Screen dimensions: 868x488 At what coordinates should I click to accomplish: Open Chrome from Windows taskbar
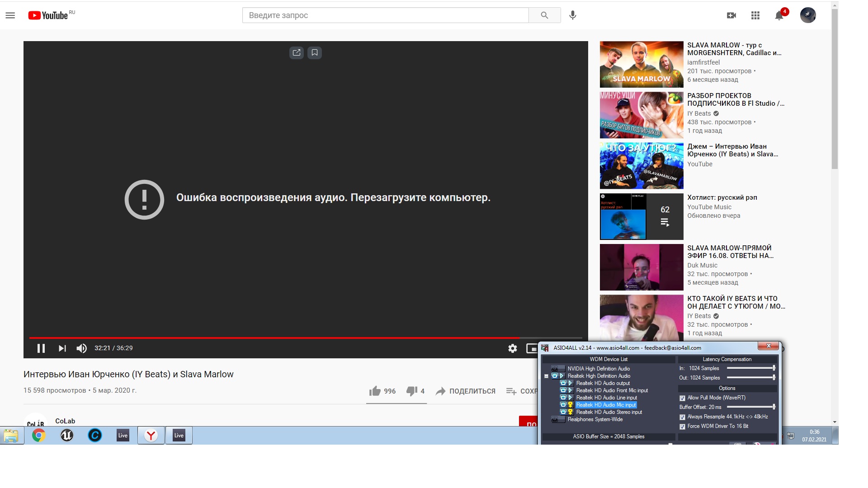tap(39, 436)
